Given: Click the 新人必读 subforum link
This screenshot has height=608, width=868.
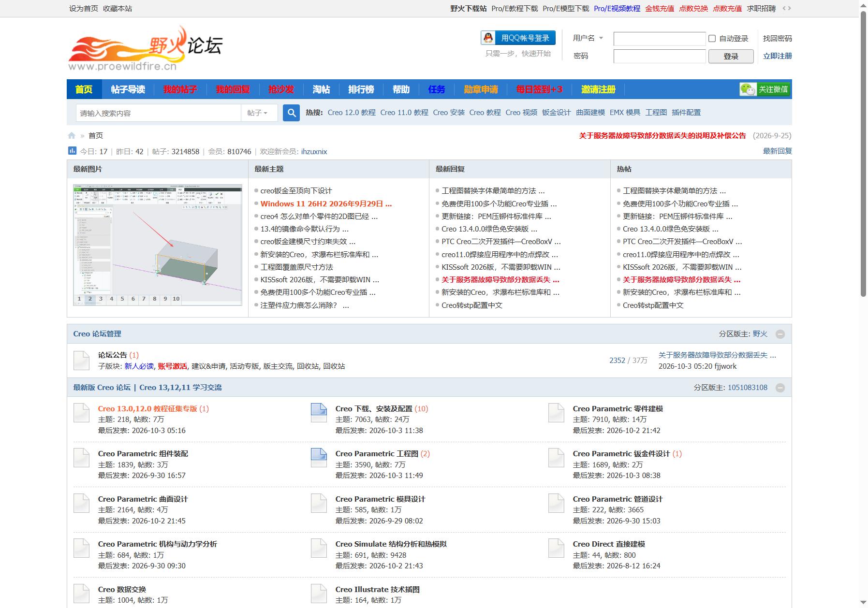Looking at the screenshot, I should click(139, 366).
